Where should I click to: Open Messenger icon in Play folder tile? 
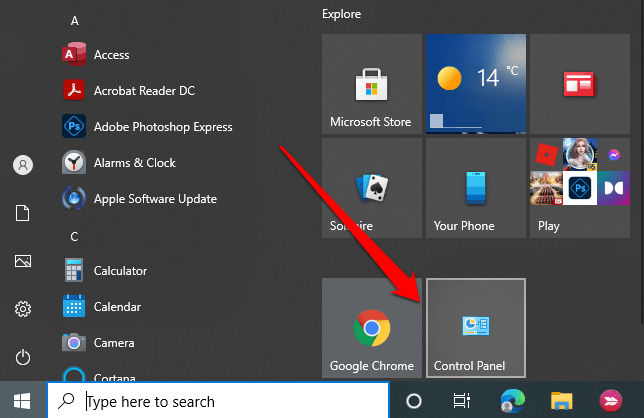click(x=614, y=155)
